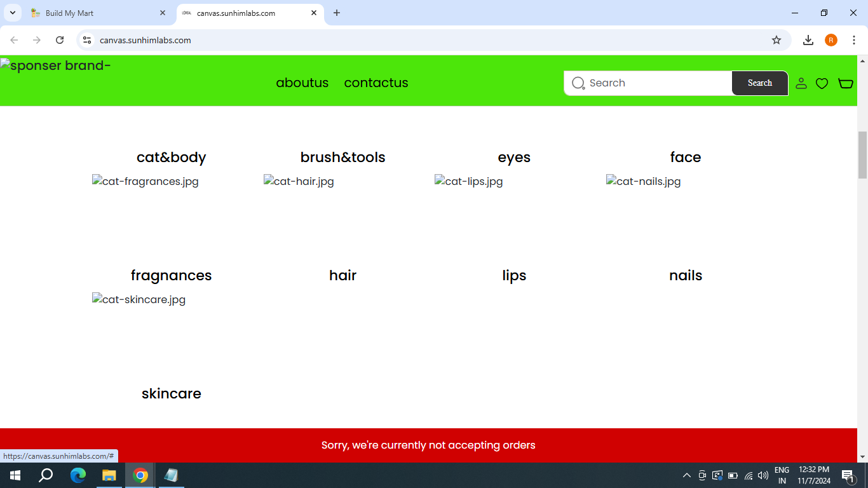Open the taskbar clock showing 12:32 PM
This screenshot has width=868, height=488.
tap(814, 475)
